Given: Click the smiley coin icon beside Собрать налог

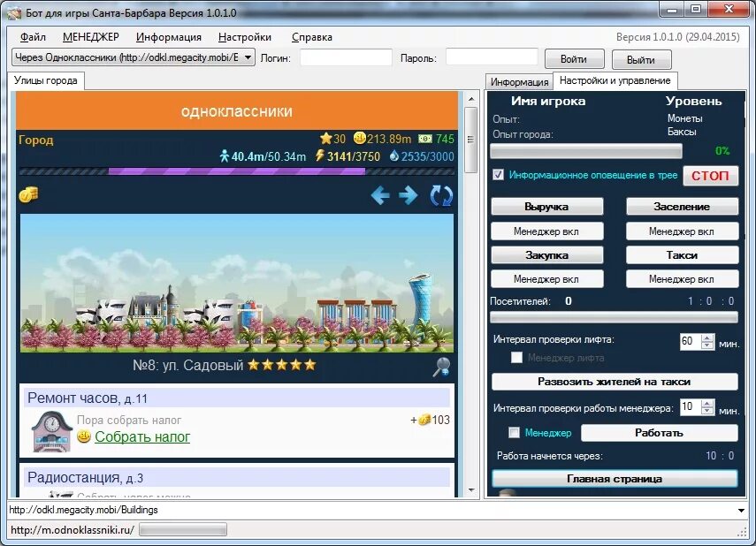Looking at the screenshot, I should pos(84,436).
